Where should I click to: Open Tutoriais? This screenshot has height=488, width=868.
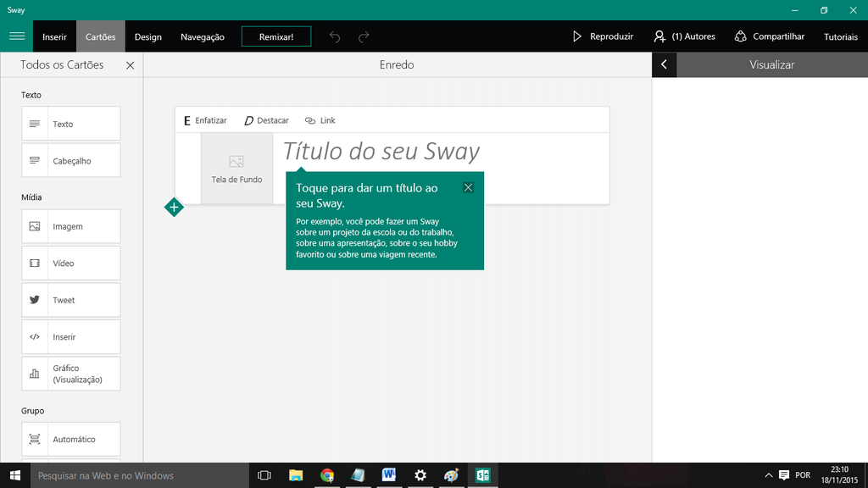pos(840,36)
